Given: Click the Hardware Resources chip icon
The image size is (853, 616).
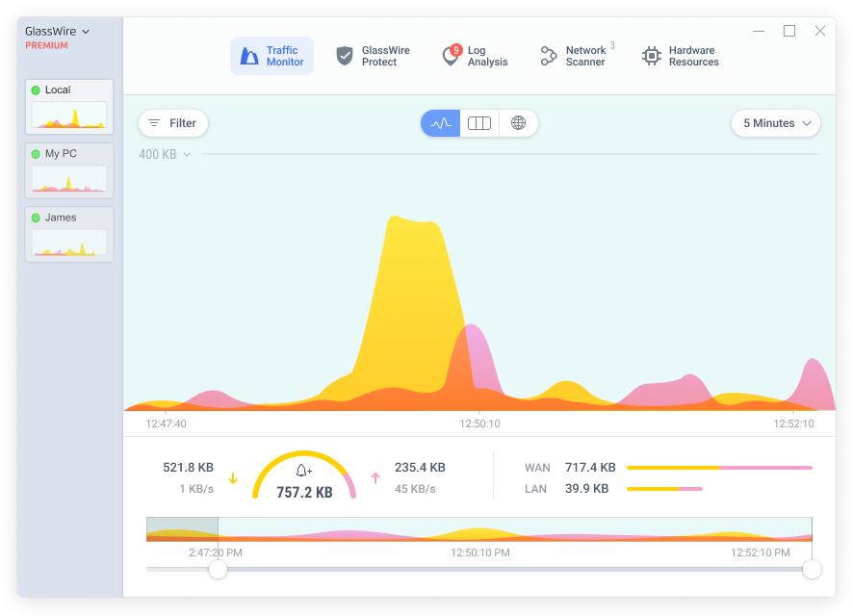Looking at the screenshot, I should (x=651, y=56).
